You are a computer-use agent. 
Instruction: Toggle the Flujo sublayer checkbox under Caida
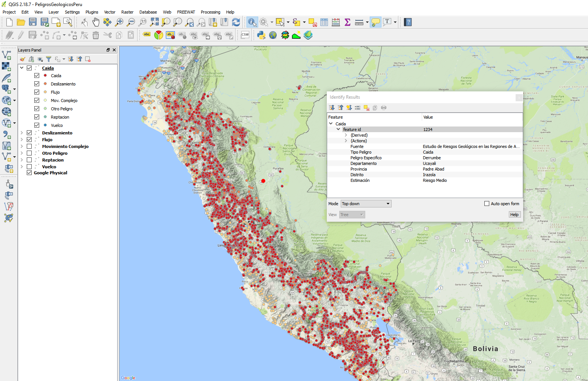[37, 92]
